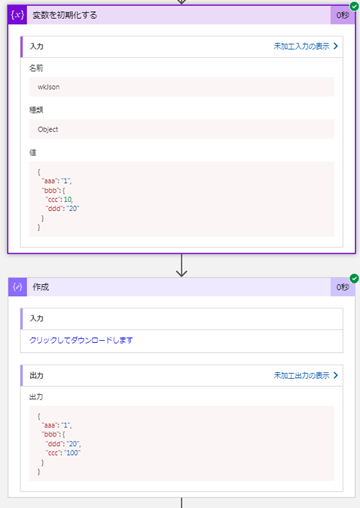Click "aaa": "1", line in input value
This screenshot has width=360, height=508.
coord(57,181)
